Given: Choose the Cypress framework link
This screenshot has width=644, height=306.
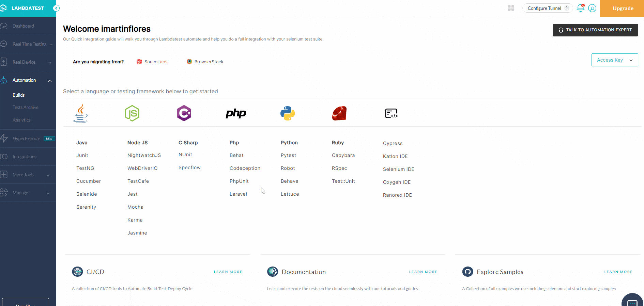Looking at the screenshot, I should (x=393, y=143).
